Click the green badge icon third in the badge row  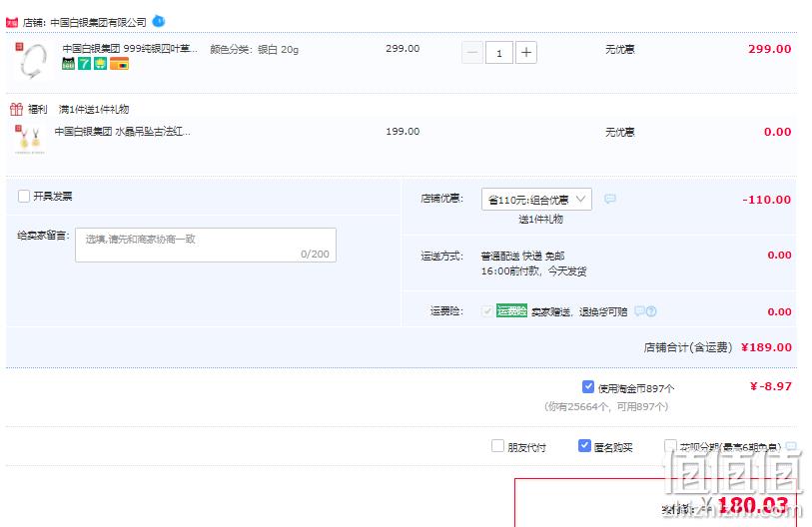pyautogui.click(x=100, y=64)
